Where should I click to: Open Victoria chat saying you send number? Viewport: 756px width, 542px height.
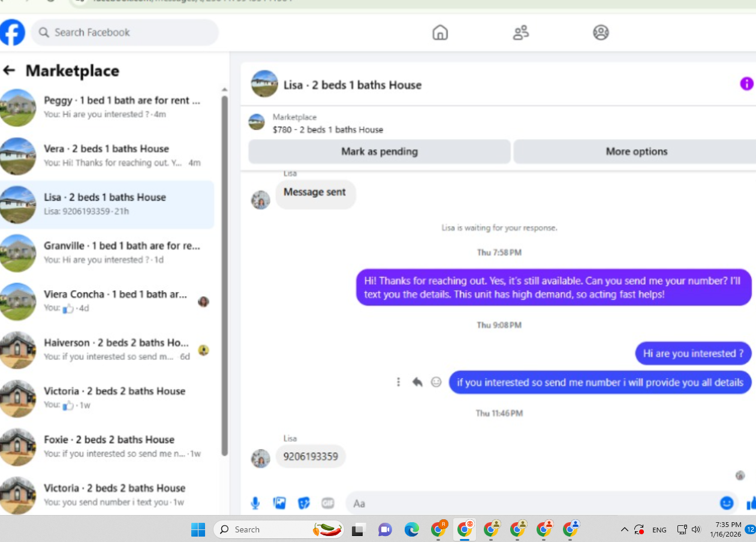107,495
